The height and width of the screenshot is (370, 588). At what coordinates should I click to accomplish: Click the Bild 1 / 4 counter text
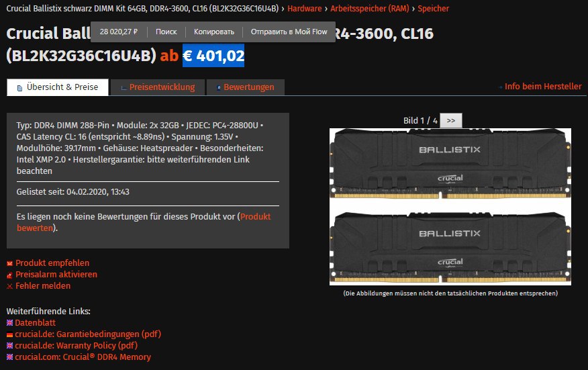pyautogui.click(x=420, y=120)
